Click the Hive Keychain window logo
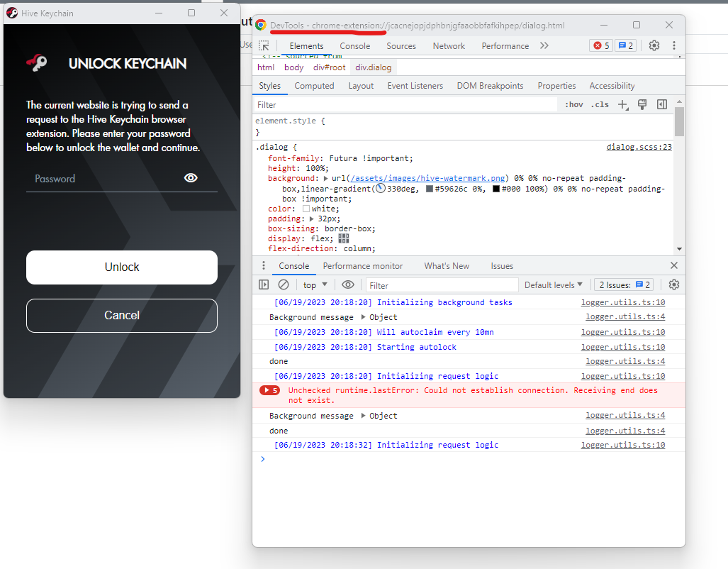 (x=12, y=13)
